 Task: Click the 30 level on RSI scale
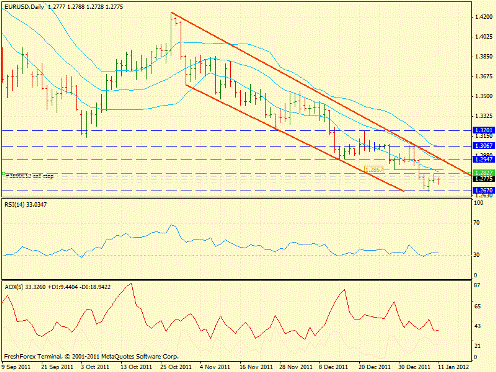pos(477,255)
